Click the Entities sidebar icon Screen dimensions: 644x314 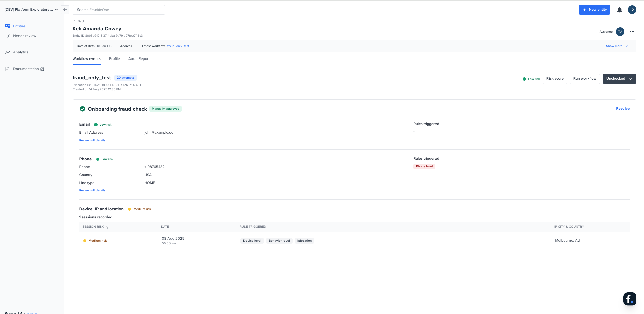[x=7, y=26]
